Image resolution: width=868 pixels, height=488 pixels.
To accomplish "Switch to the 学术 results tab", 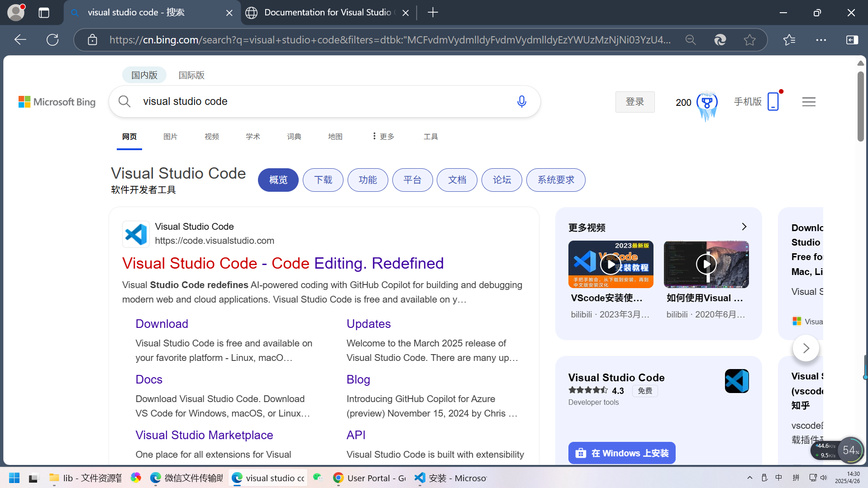I will (x=253, y=137).
